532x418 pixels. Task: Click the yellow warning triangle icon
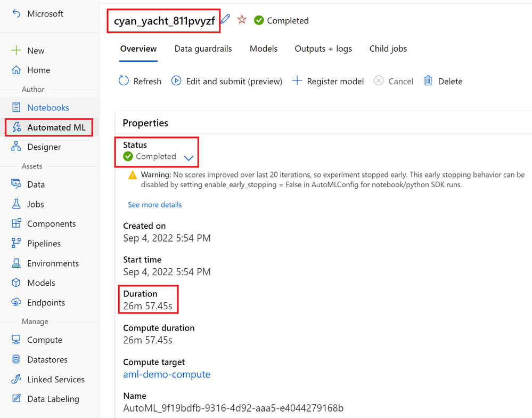[x=132, y=175]
